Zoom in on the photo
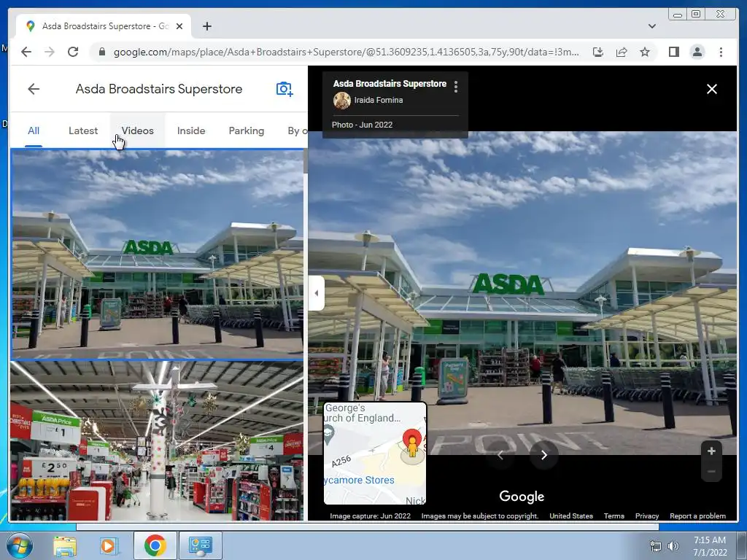Screen dimensions: 747x560 (x=711, y=451)
